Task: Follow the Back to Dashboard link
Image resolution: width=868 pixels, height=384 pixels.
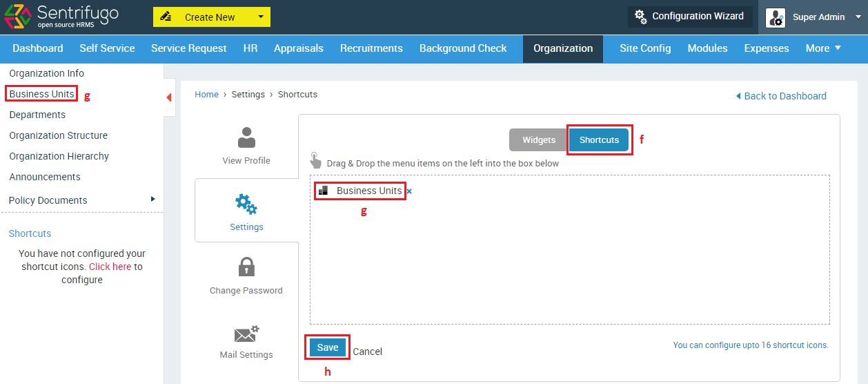Action: point(781,96)
